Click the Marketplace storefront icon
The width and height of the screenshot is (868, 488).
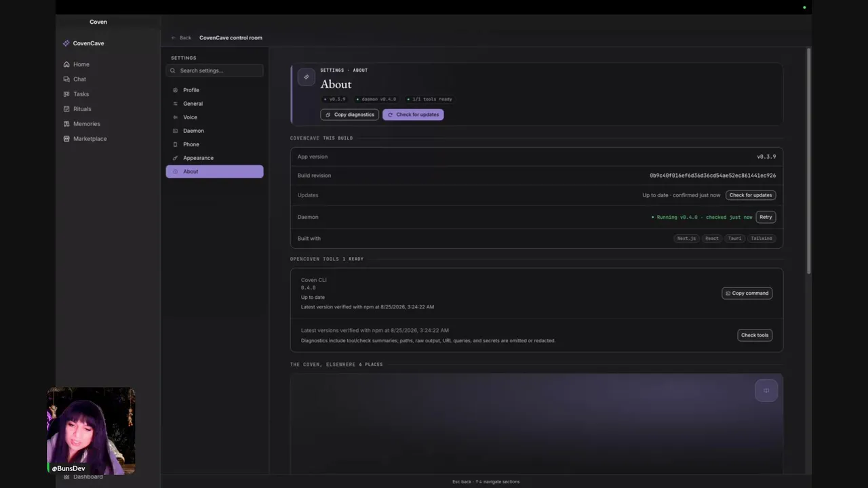(66, 139)
